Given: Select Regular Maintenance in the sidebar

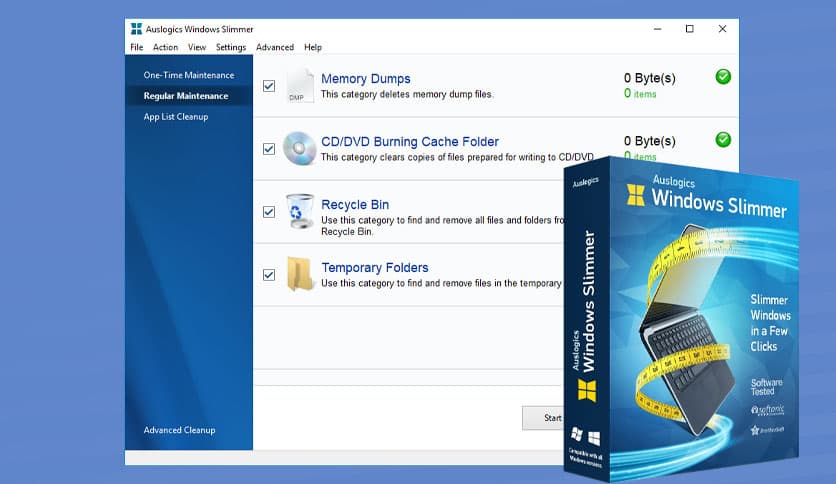Looking at the screenshot, I should [x=189, y=96].
